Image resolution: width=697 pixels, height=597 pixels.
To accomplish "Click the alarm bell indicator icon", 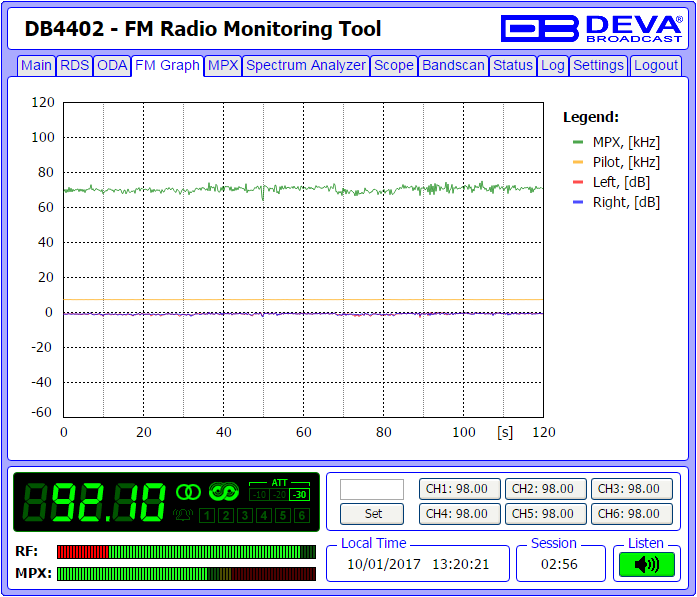I will [183, 515].
